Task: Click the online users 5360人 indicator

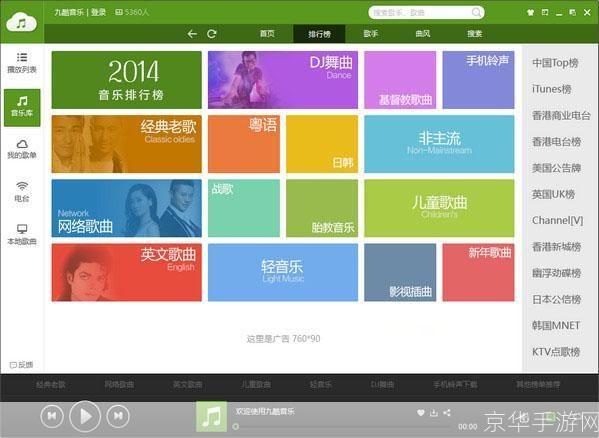Action: [132, 12]
